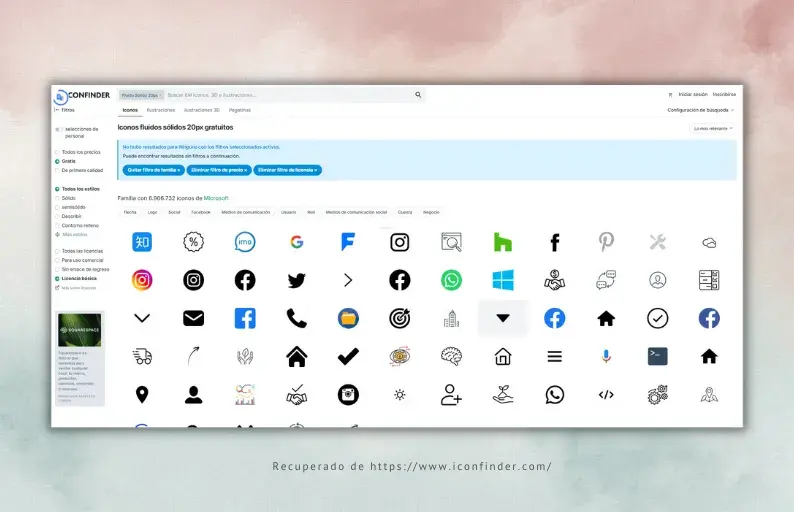Open the black phone handset icon
Screen dimensions: 794x512
point(297,319)
